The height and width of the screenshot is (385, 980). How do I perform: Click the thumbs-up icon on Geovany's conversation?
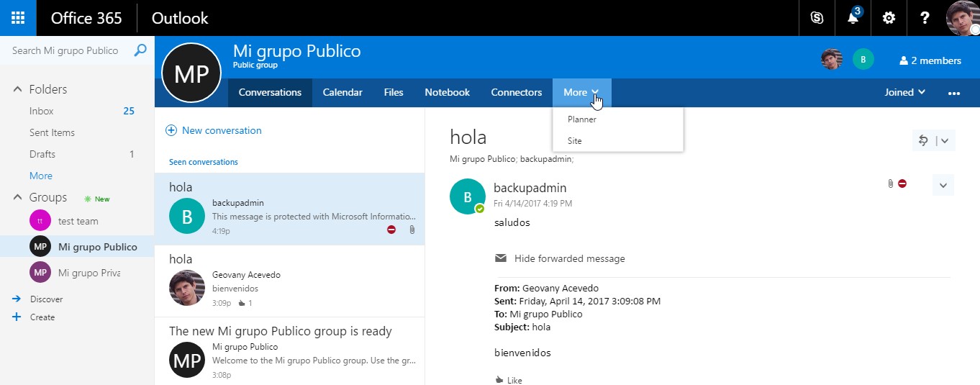(x=241, y=303)
